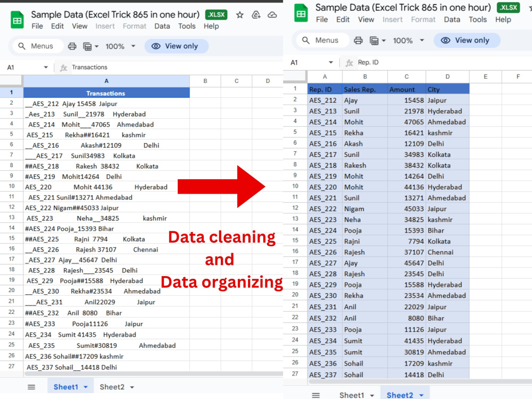Select column C header in right window
This screenshot has height=399, width=532.
tap(406, 77)
